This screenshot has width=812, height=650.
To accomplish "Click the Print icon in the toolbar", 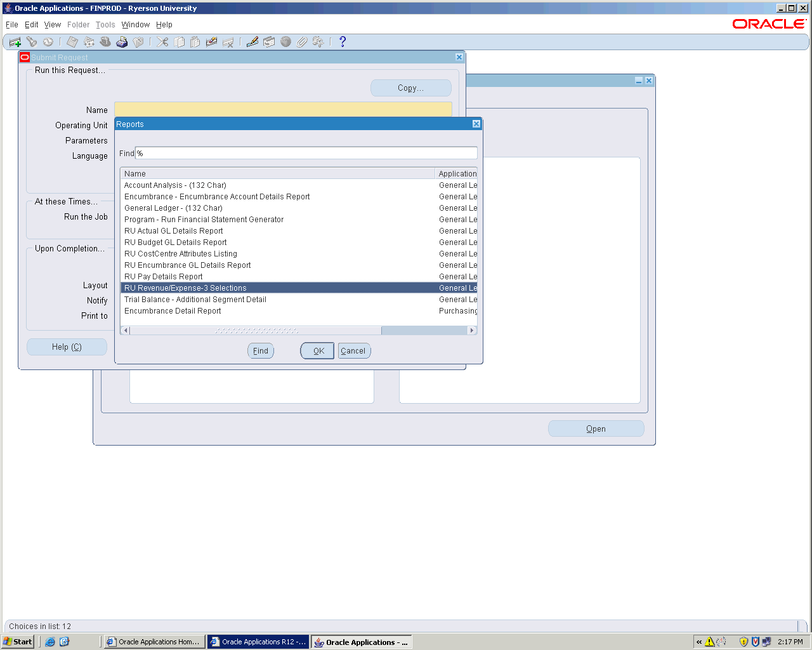I will click(122, 42).
